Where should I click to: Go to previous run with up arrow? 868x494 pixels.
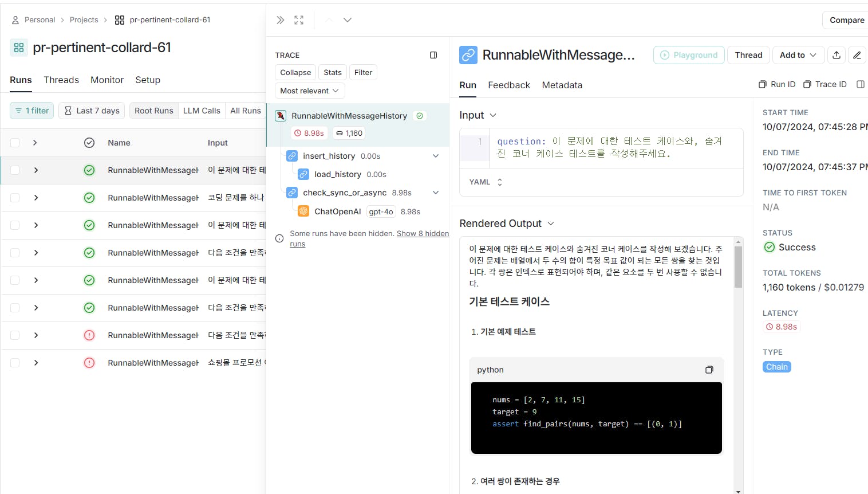coord(329,20)
